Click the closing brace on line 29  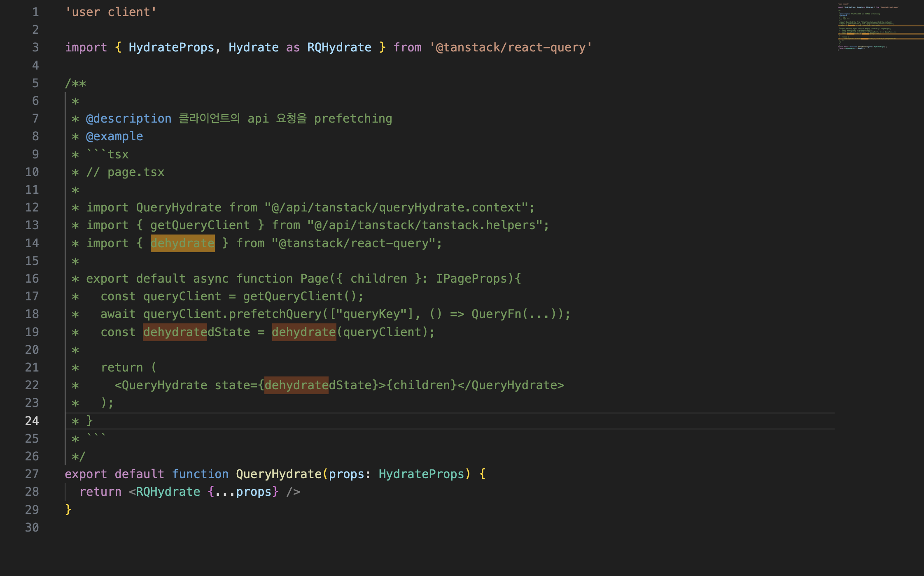click(x=68, y=509)
